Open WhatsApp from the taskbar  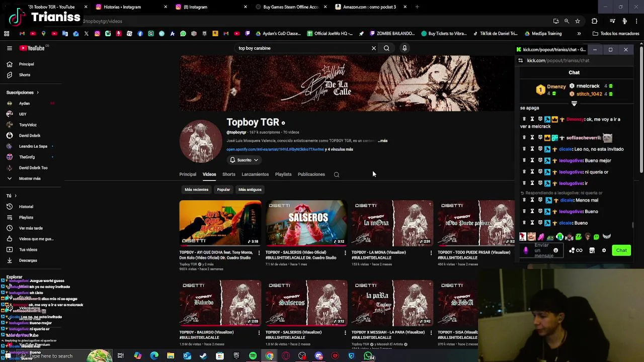pyautogui.click(x=368, y=356)
